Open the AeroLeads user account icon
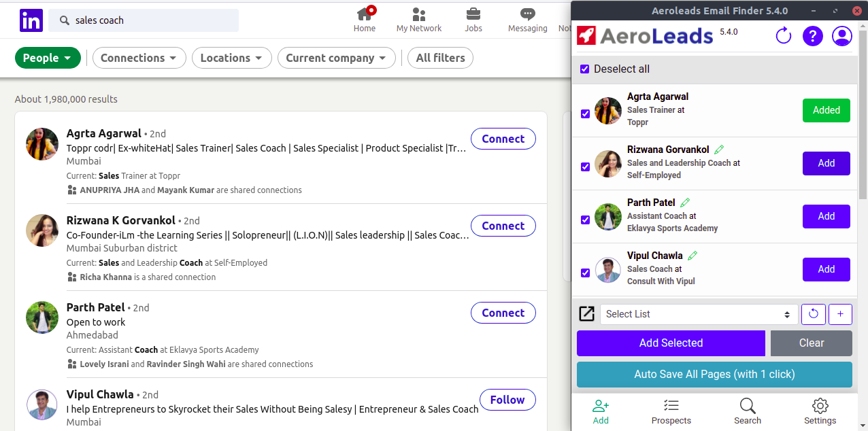The width and height of the screenshot is (868, 431). click(842, 36)
